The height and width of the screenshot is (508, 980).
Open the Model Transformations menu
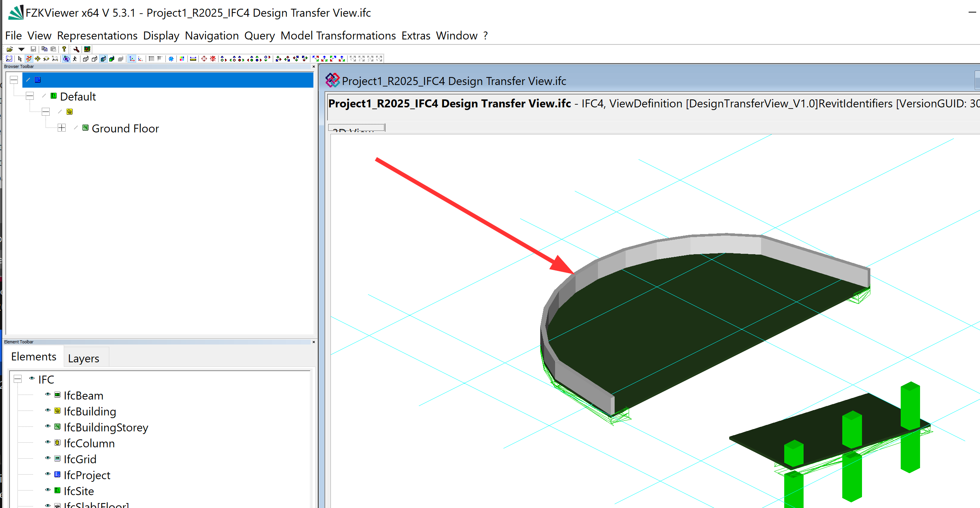pos(338,36)
